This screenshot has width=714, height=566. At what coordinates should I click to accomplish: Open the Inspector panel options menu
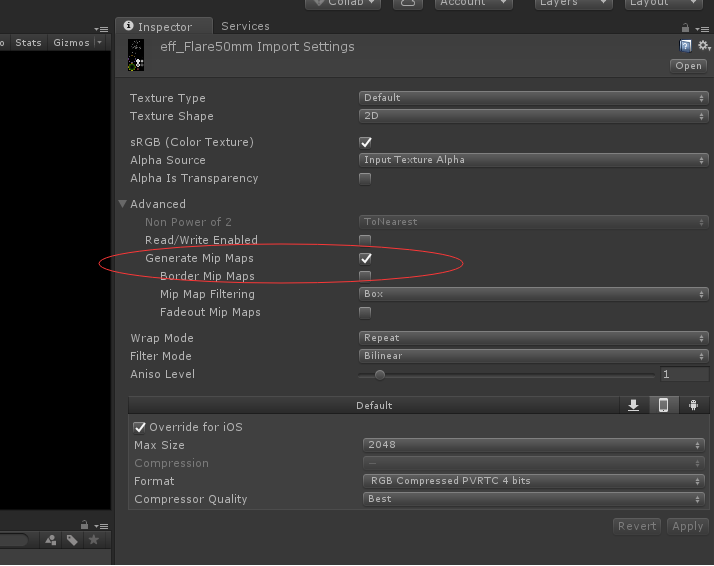[702, 29]
